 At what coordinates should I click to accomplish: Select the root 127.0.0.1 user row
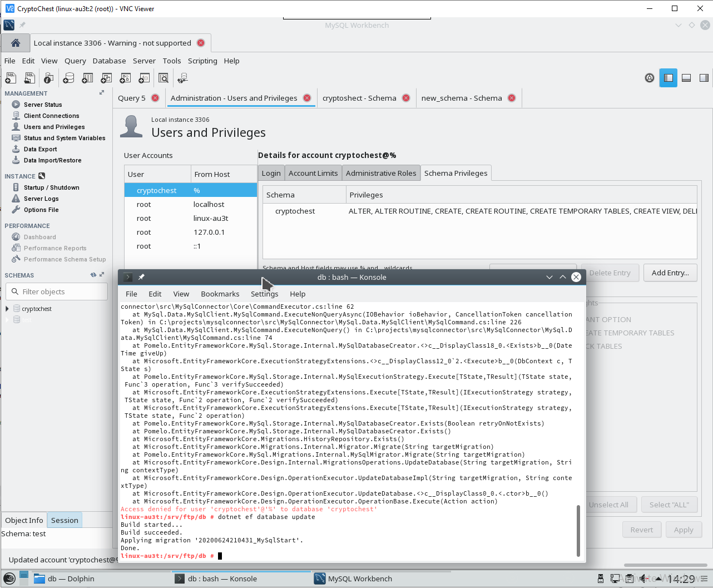coord(191,232)
